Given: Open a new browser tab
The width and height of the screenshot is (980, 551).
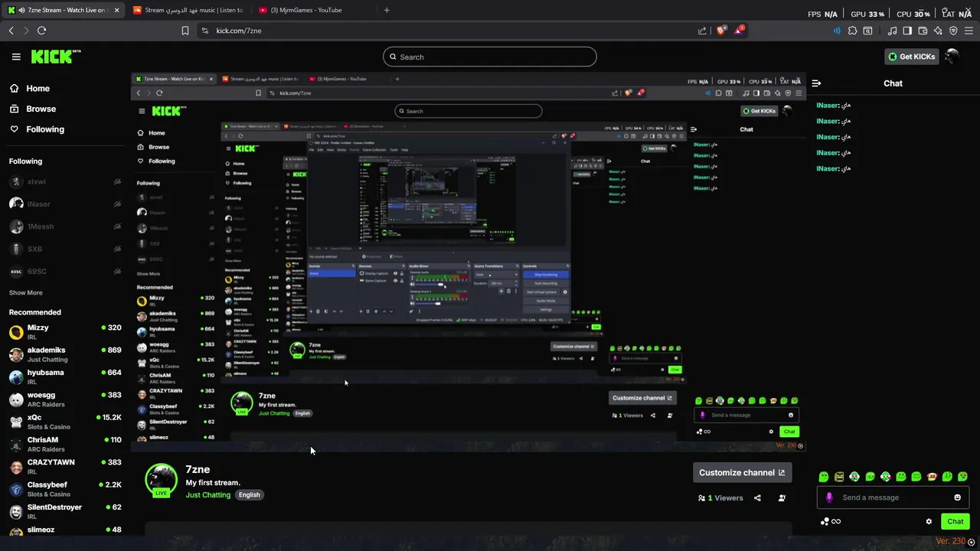Looking at the screenshot, I should tap(387, 10).
